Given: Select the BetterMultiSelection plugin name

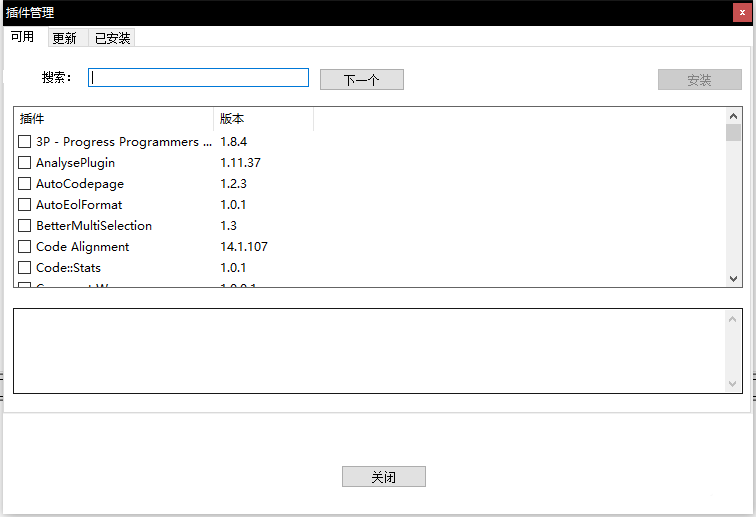Looking at the screenshot, I should [x=94, y=226].
